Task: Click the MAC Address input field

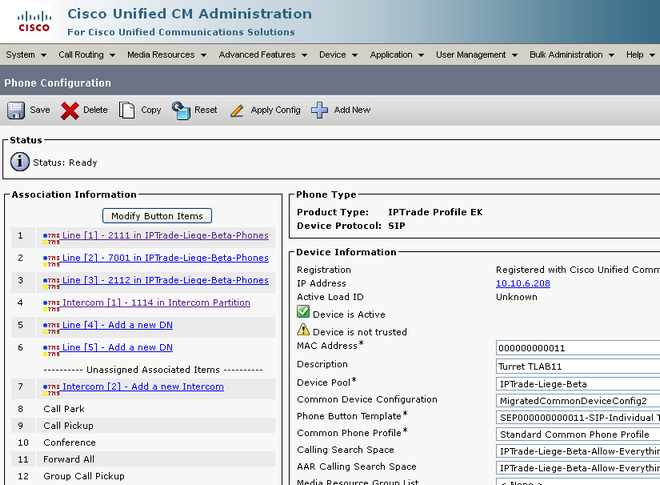Action: 578,348
